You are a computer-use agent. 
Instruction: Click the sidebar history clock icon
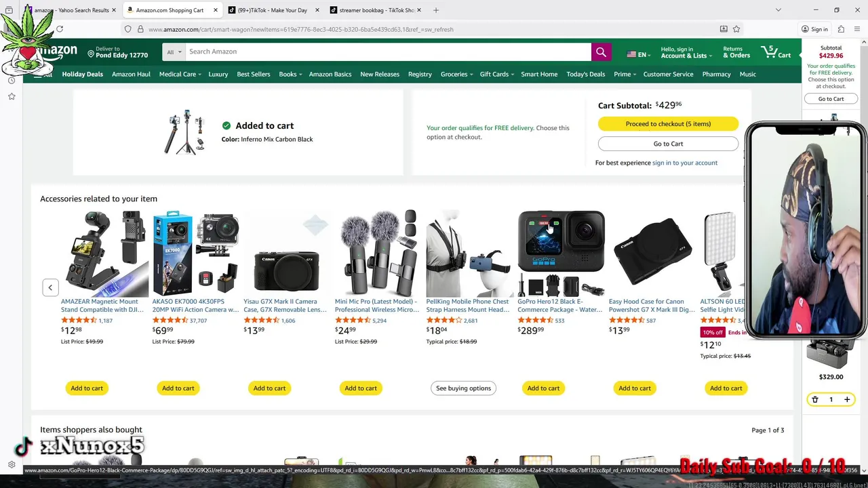[12, 80]
